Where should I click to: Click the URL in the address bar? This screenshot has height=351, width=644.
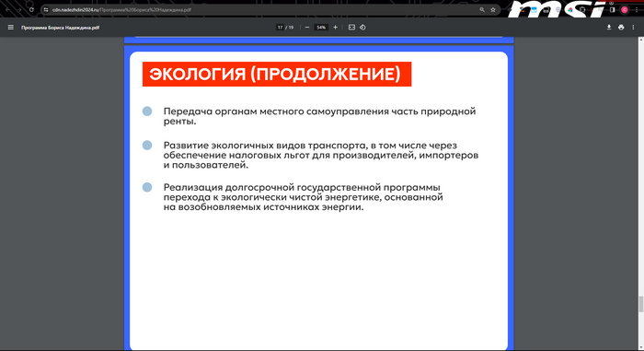(121, 10)
